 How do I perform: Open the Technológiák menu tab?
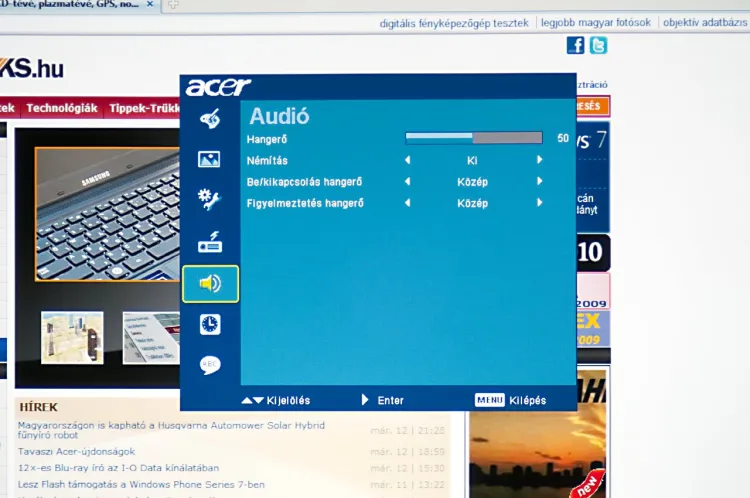tap(62, 108)
